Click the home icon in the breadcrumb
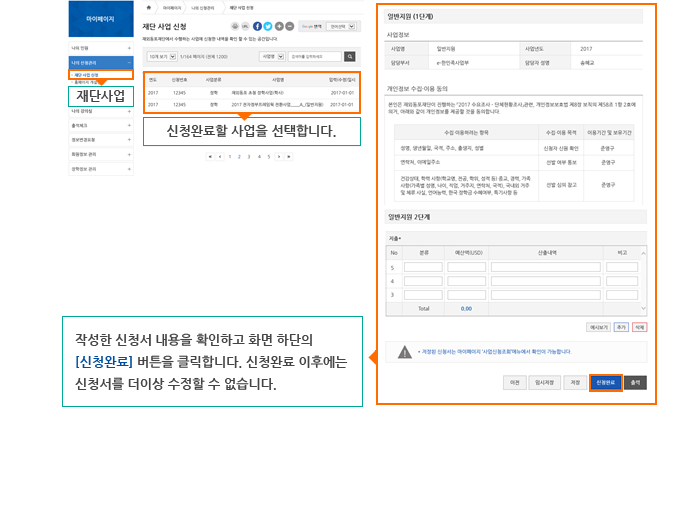 pyautogui.click(x=149, y=8)
